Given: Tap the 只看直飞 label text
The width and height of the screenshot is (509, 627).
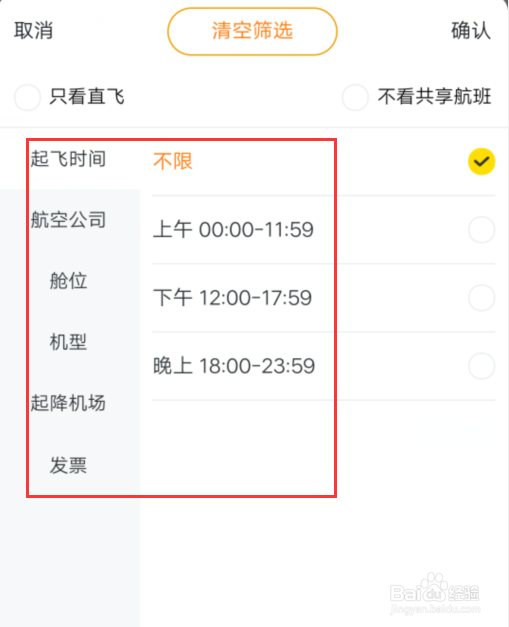Looking at the screenshot, I should 87,97.
